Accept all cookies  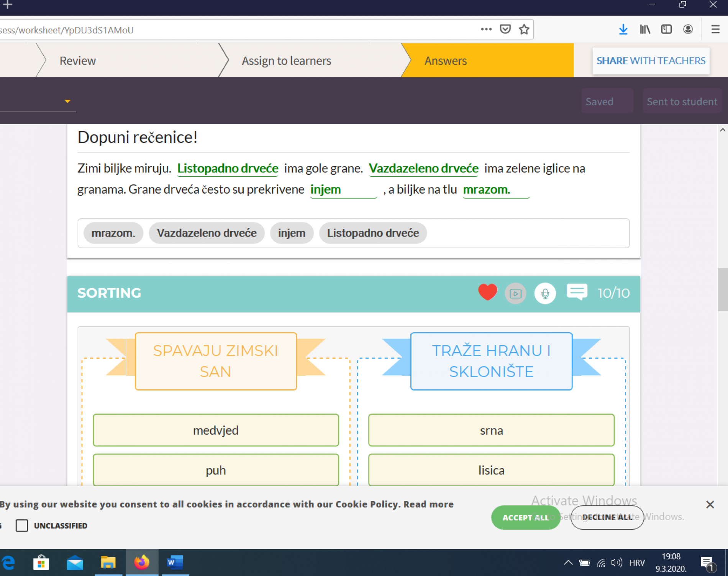[525, 517]
